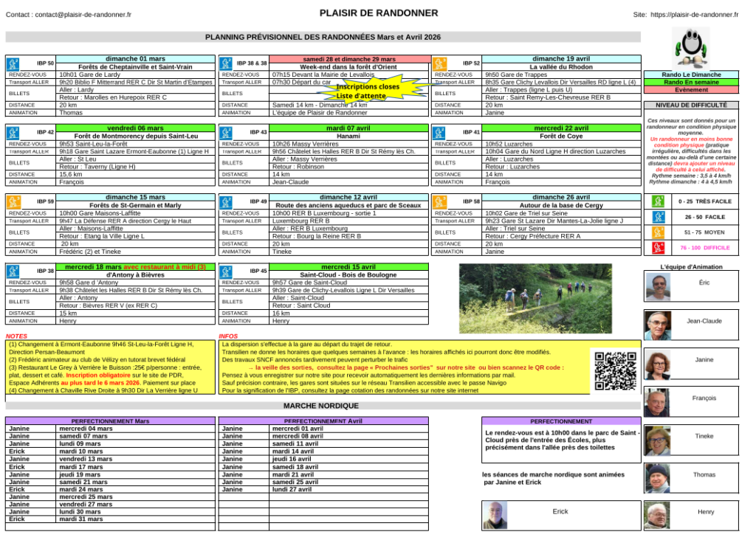756x543 pixels.
Task: Click Tineke's portrait photo
Action: click(x=658, y=439)
